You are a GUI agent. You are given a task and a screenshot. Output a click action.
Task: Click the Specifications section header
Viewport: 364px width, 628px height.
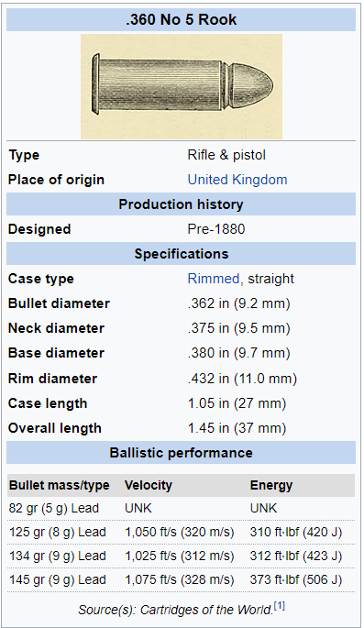coord(181,254)
